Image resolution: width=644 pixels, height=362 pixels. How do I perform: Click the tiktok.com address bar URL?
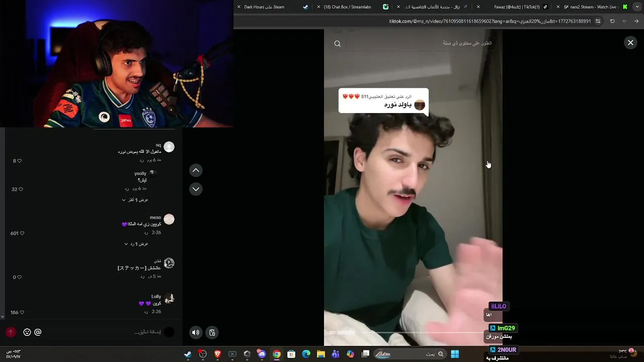490,21
